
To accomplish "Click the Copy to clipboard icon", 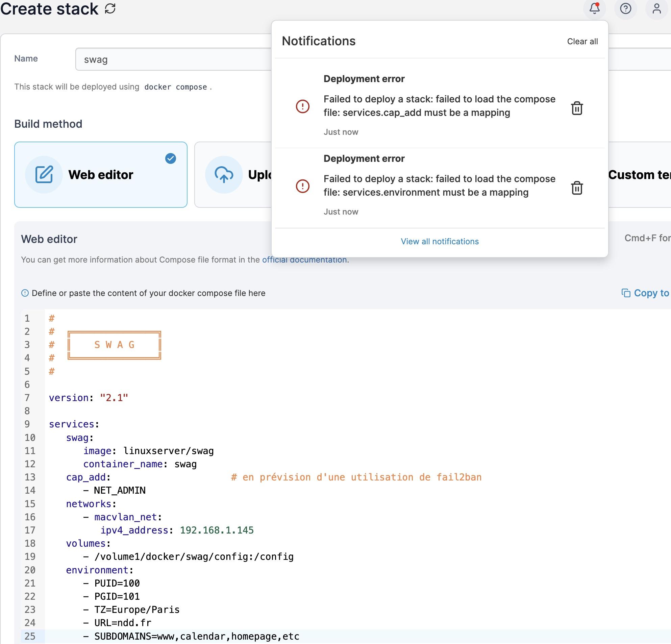I will [626, 293].
